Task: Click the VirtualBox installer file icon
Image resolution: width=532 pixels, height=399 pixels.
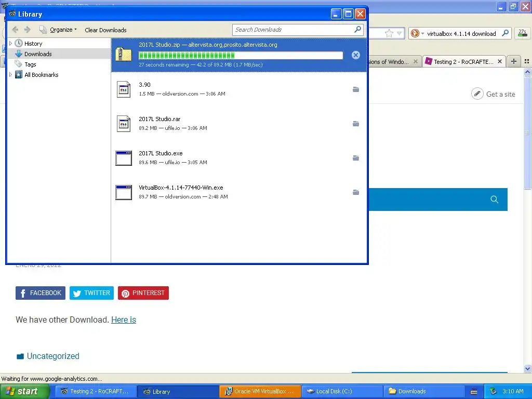Action: (x=124, y=192)
